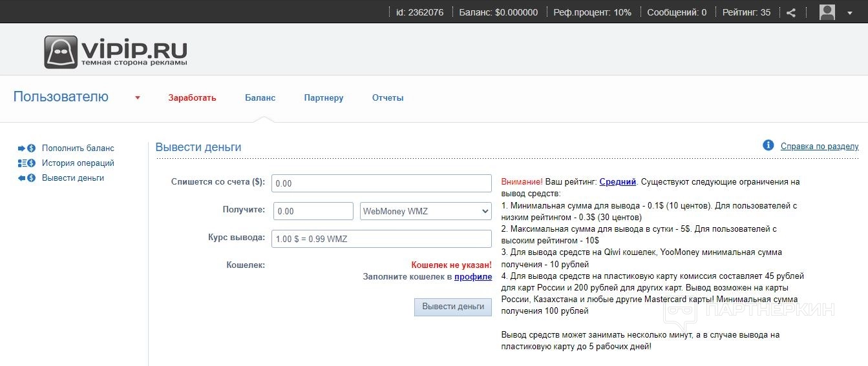The width and height of the screenshot is (868, 366).
Task: Open Вывести деньги sidebar link
Action: 73,178
